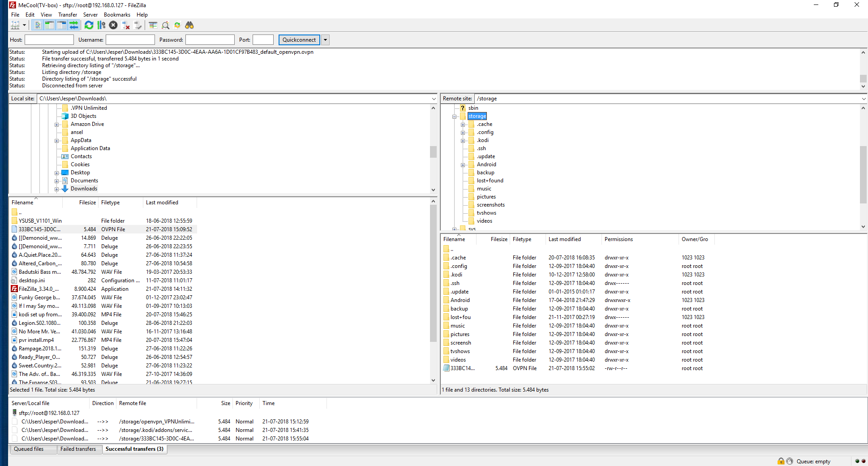Open file search with the binoculars icon
Screen dimensions: 868x466
pos(189,26)
